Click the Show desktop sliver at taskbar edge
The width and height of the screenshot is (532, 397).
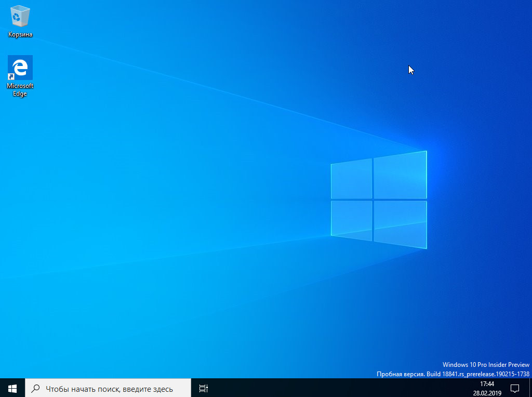(x=530, y=388)
